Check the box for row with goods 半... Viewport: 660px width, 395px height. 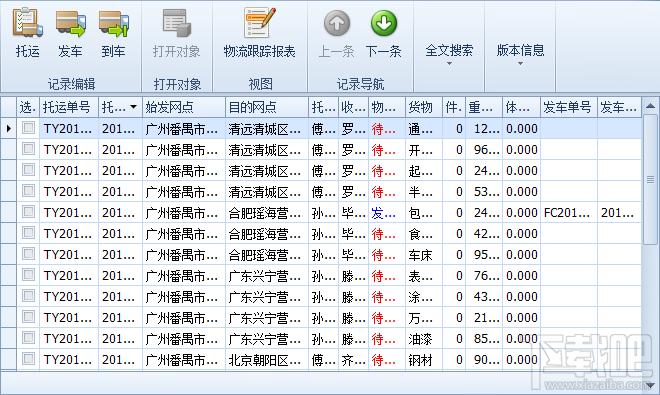pyautogui.click(x=29, y=191)
